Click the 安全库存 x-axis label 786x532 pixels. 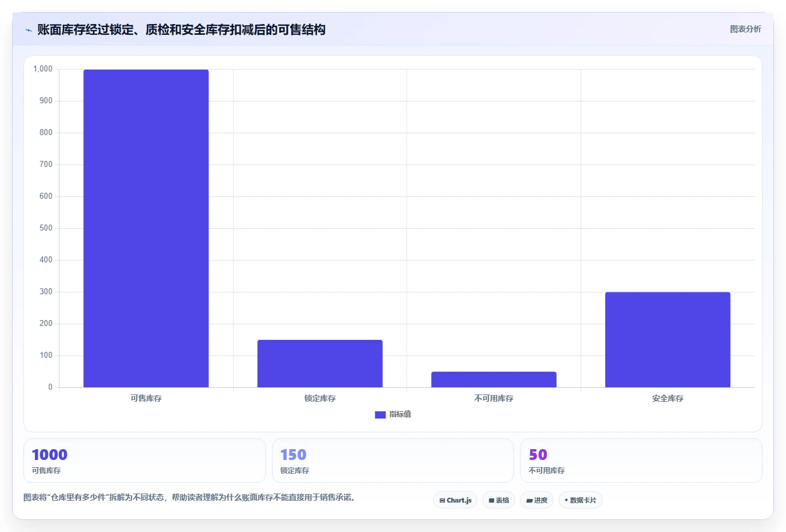668,398
